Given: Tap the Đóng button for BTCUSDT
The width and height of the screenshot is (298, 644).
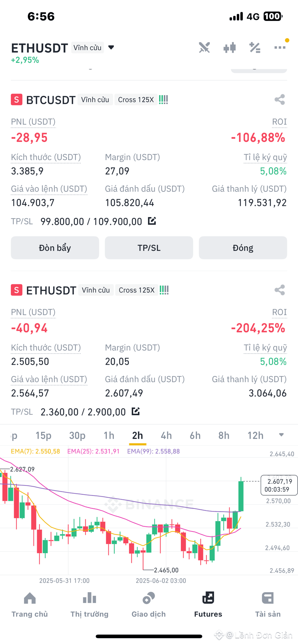Looking at the screenshot, I should 243,248.
